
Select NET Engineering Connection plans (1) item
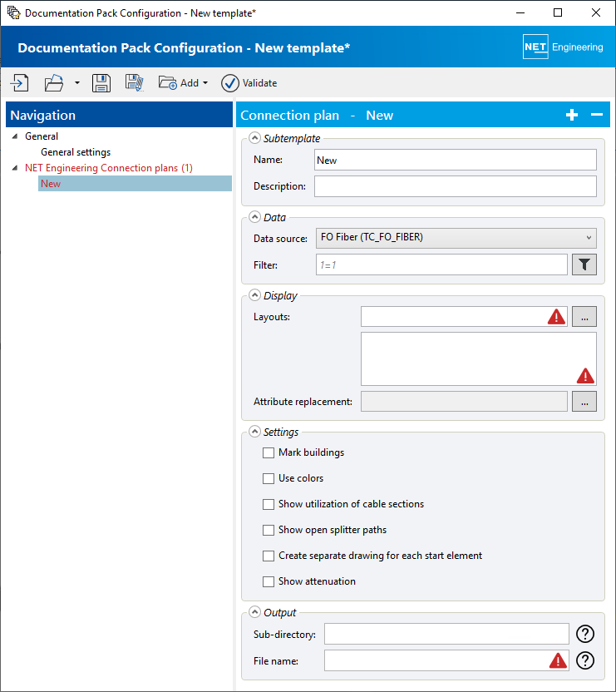point(109,168)
